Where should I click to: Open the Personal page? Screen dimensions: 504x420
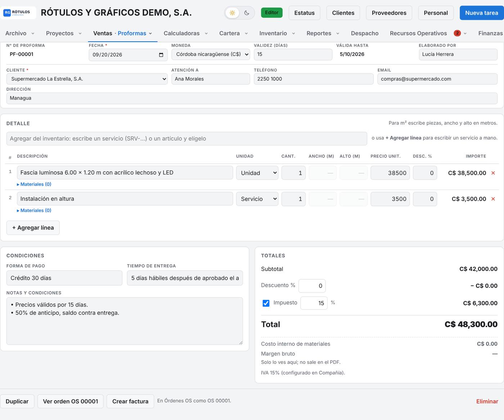[x=436, y=13]
